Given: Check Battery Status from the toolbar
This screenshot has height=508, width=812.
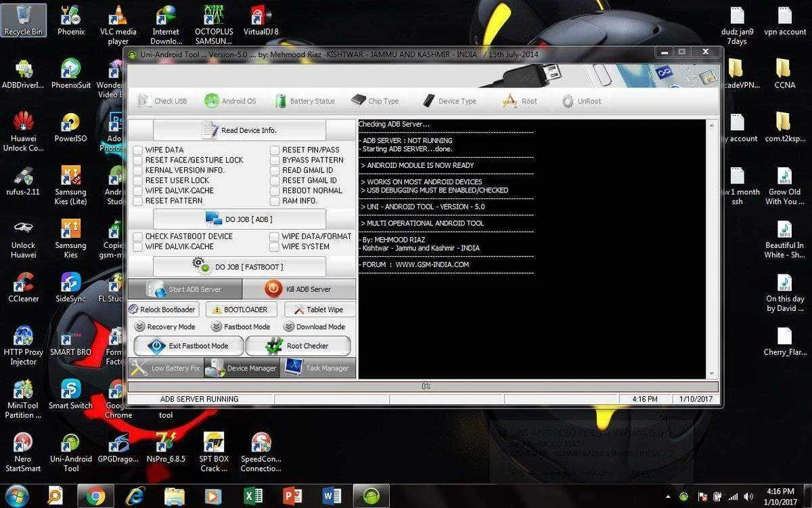Looking at the screenshot, I should [x=304, y=101].
